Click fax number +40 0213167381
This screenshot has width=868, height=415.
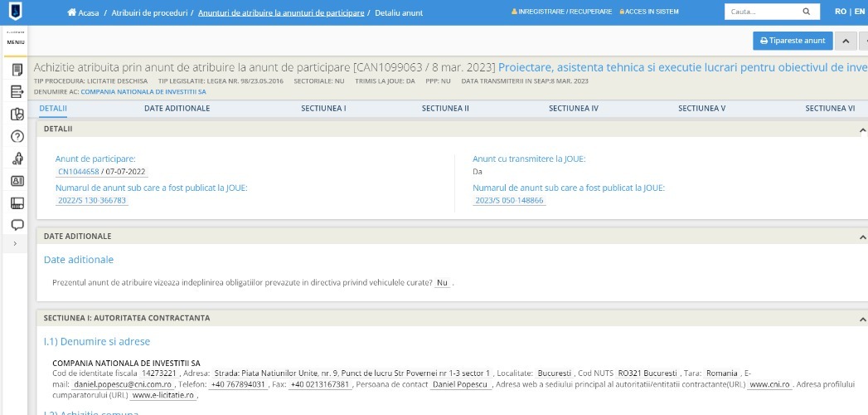[319, 384]
